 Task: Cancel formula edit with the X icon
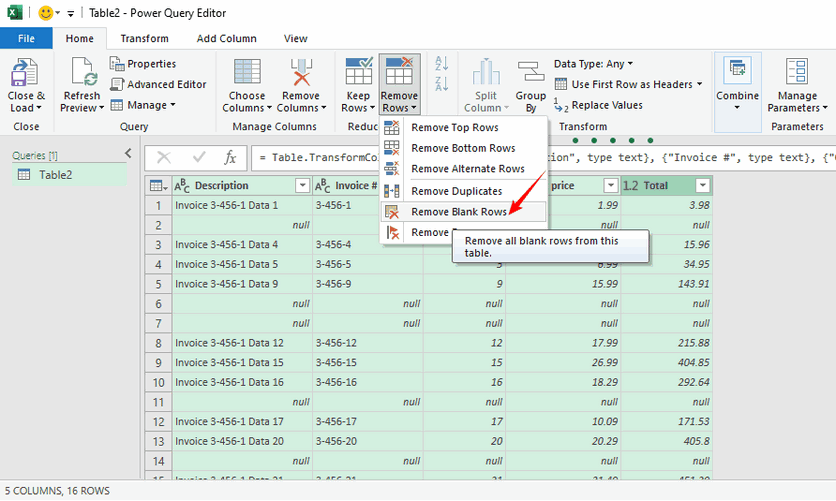click(x=164, y=157)
